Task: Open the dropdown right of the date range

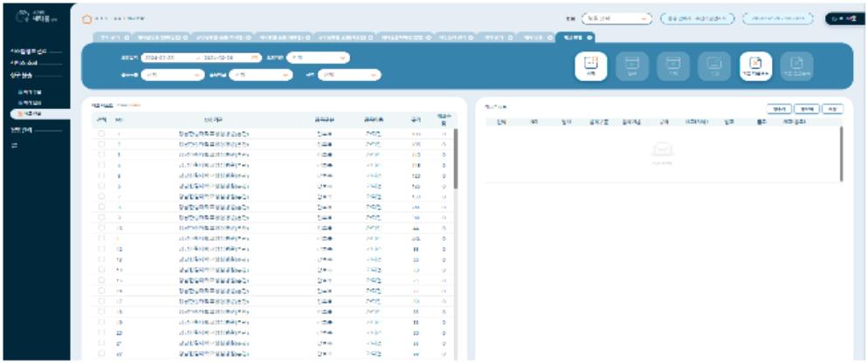Action: pyautogui.click(x=318, y=58)
